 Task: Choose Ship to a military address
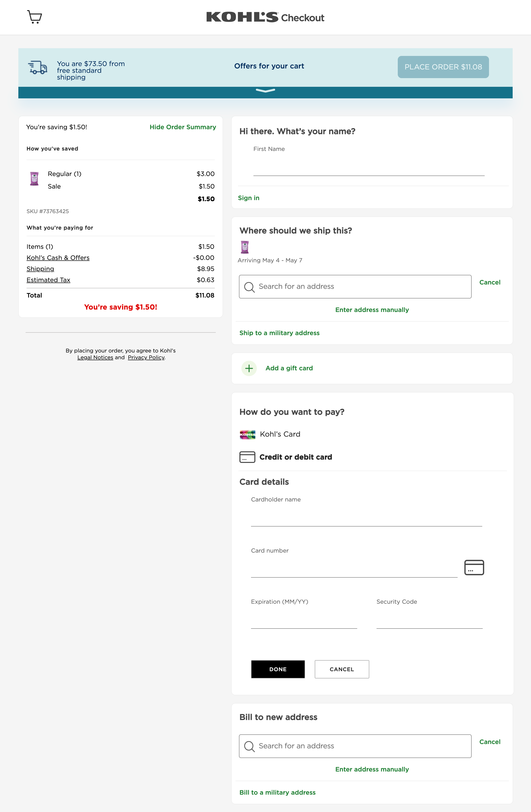(x=279, y=333)
